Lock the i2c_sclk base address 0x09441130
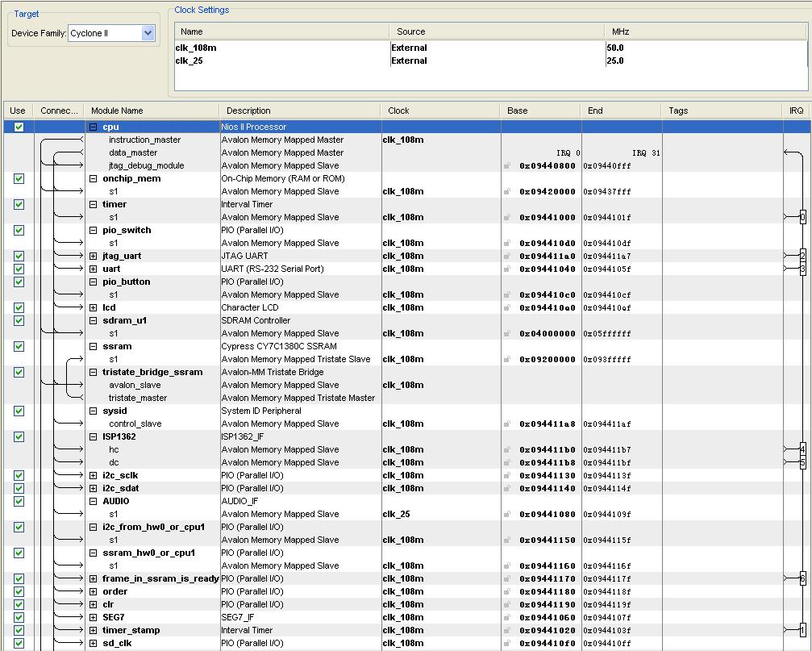The width and height of the screenshot is (812, 651). coord(507,475)
